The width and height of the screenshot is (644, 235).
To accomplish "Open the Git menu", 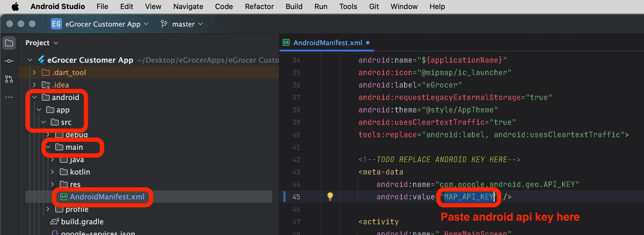I will click(374, 6).
